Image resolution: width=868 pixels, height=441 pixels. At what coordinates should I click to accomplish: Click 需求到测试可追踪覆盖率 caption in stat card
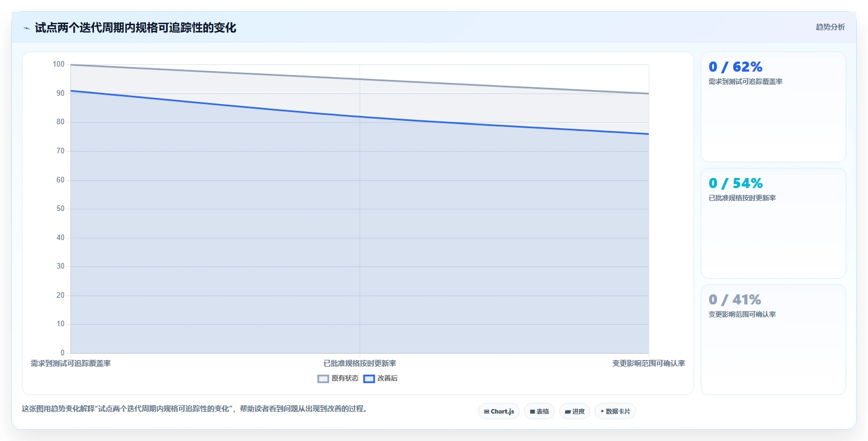click(x=746, y=82)
